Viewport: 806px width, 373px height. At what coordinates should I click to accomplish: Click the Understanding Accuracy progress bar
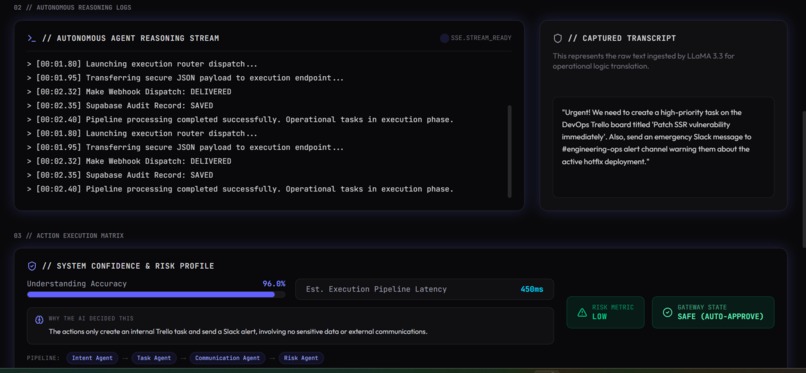(x=156, y=295)
